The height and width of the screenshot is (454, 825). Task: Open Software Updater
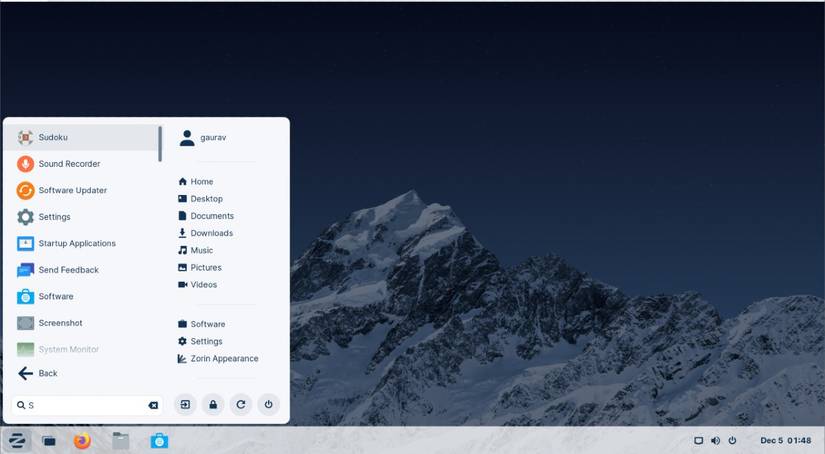coord(82,190)
